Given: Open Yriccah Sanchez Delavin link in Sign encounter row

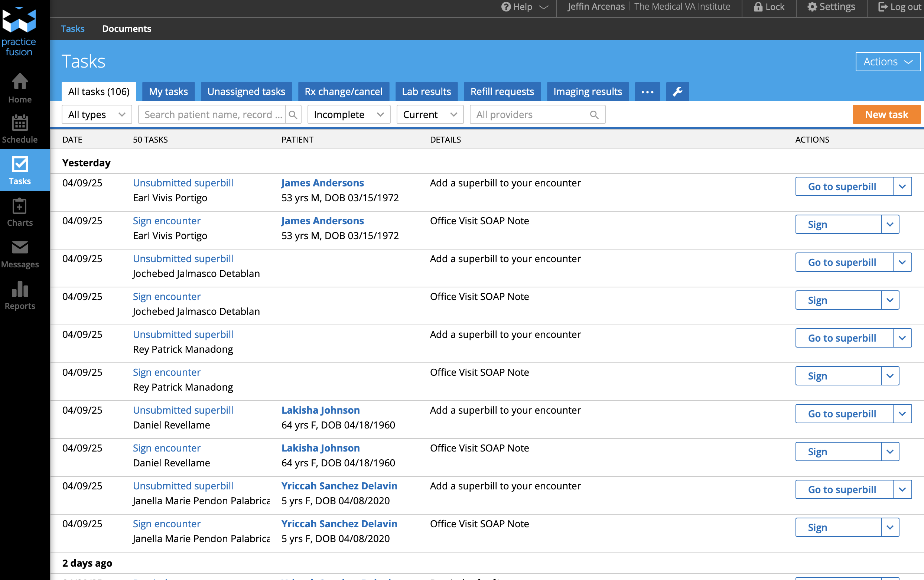Looking at the screenshot, I should click(x=339, y=524).
